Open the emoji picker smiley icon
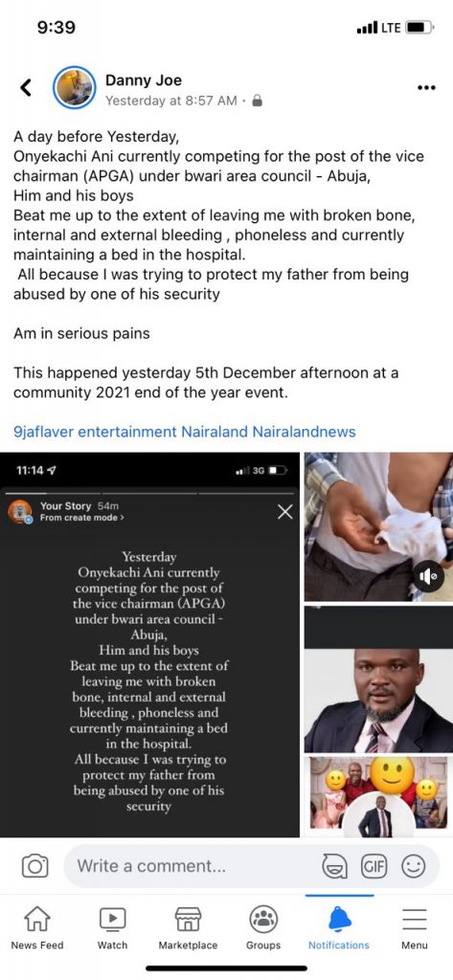The height and width of the screenshot is (980, 453). (413, 866)
